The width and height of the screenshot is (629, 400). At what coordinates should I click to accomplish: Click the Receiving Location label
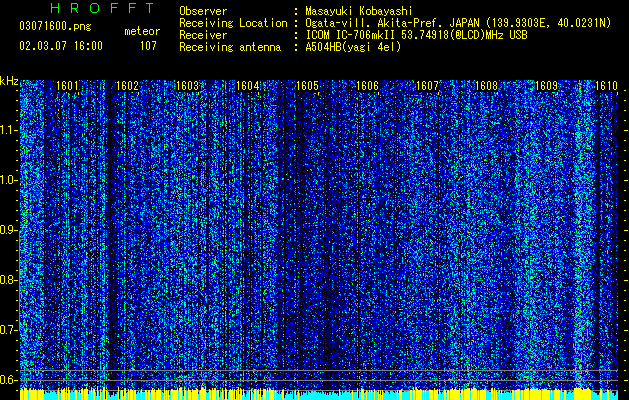pos(233,23)
